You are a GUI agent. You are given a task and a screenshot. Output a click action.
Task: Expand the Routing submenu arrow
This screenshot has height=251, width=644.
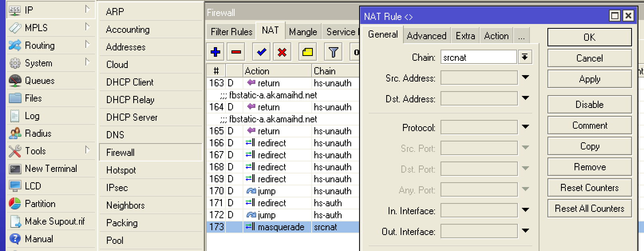click(87, 44)
